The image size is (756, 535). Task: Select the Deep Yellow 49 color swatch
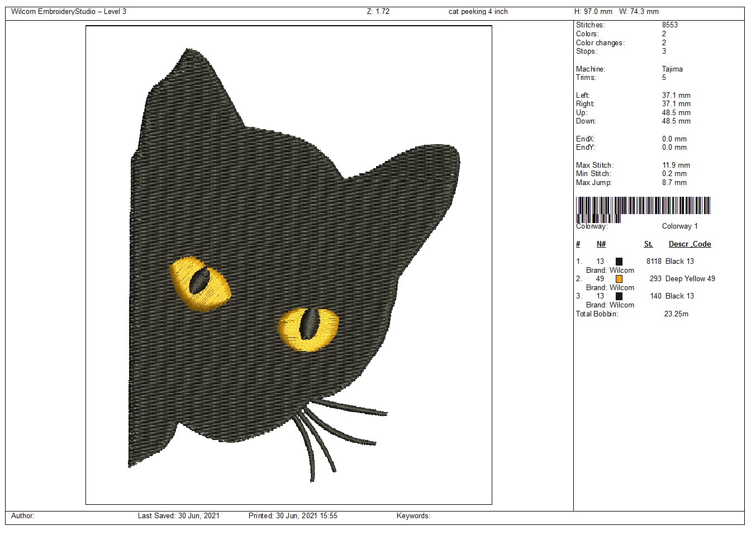[619, 279]
